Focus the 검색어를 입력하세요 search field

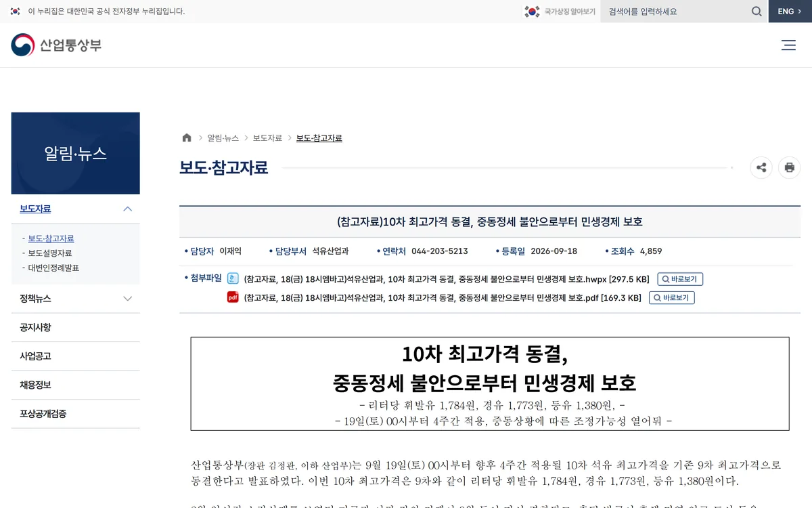pos(675,12)
